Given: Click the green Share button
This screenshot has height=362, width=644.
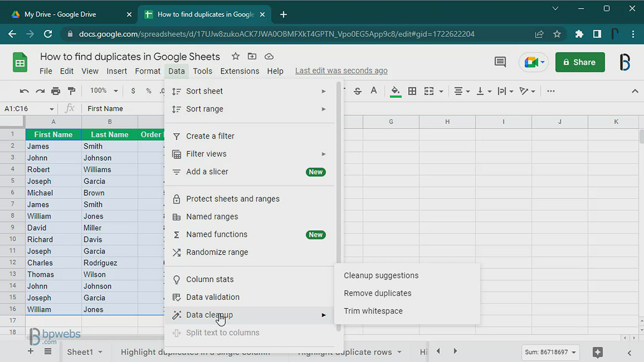Looking at the screenshot, I should point(580,62).
